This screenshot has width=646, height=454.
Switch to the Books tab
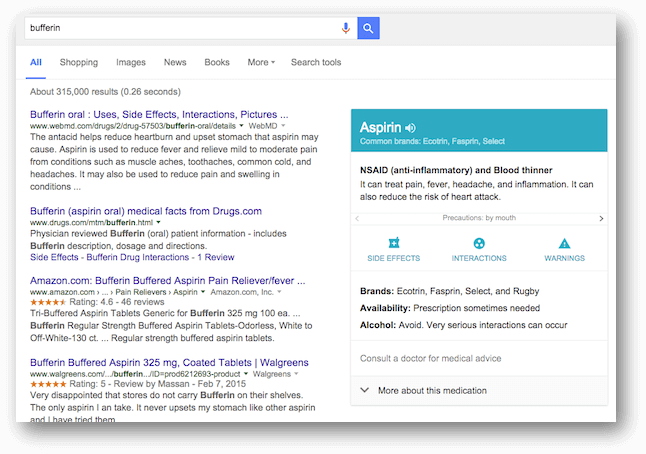click(217, 62)
